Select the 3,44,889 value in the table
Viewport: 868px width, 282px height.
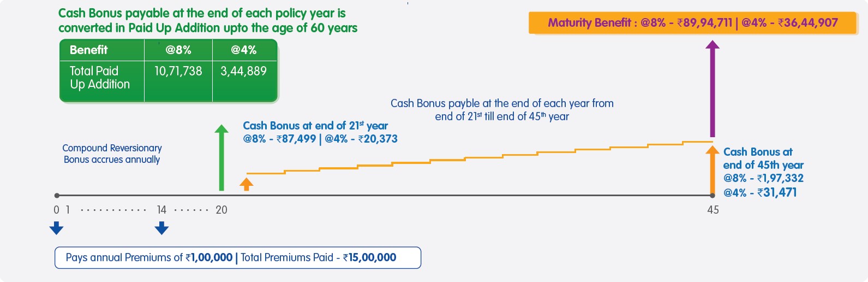244,71
